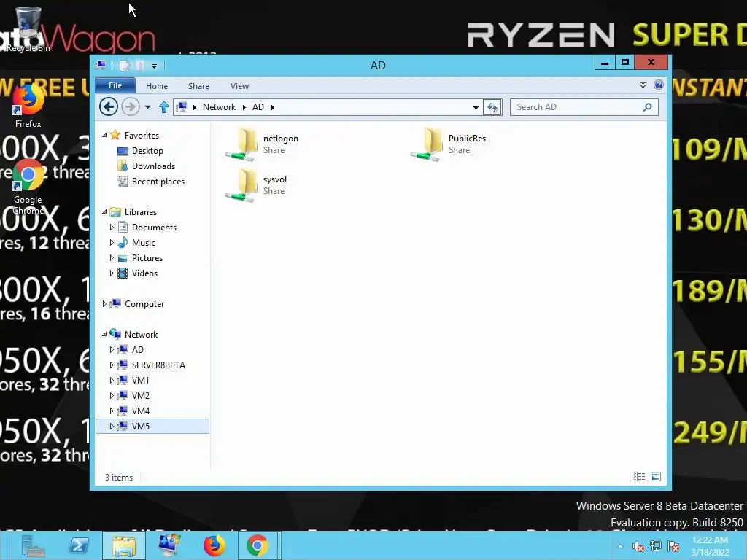Collapse the Network tree section
Screen dimensions: 747x560
(x=104, y=334)
